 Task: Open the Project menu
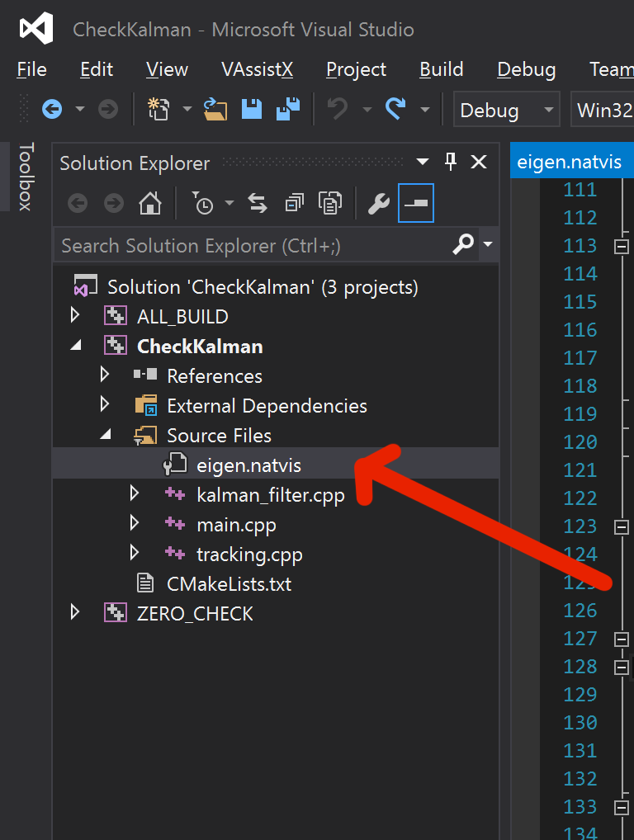coord(357,70)
